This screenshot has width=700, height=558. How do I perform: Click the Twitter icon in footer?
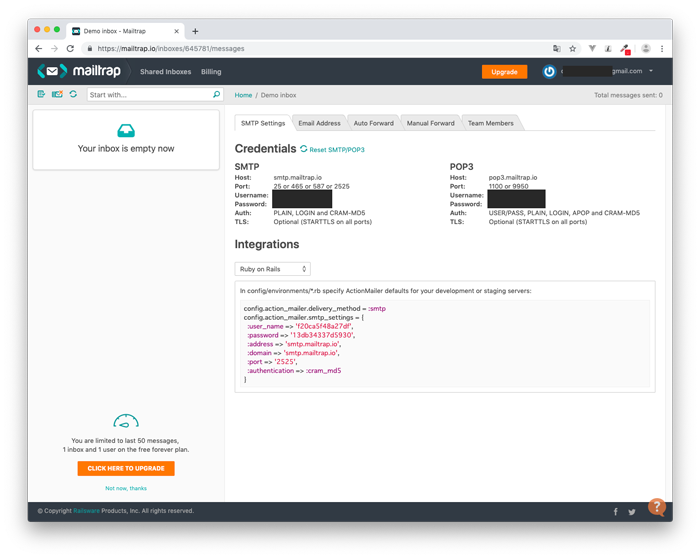point(632,512)
